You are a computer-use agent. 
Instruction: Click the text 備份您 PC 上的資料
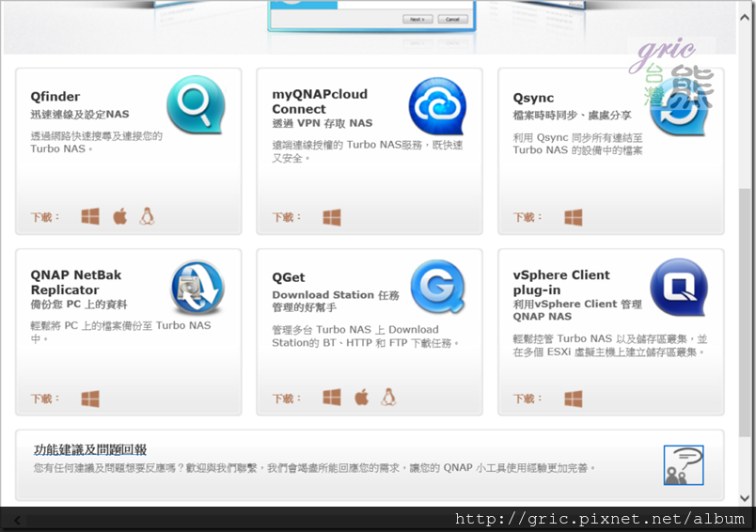pos(79,305)
